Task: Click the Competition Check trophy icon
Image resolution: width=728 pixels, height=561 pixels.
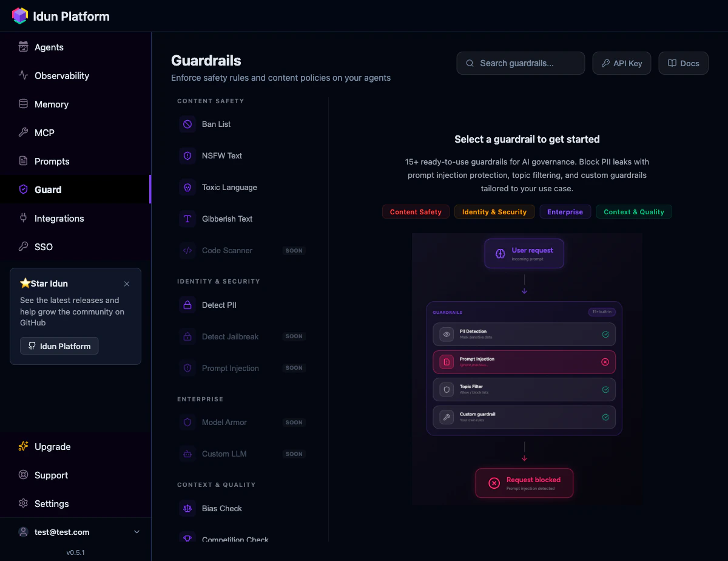Action: 187,537
